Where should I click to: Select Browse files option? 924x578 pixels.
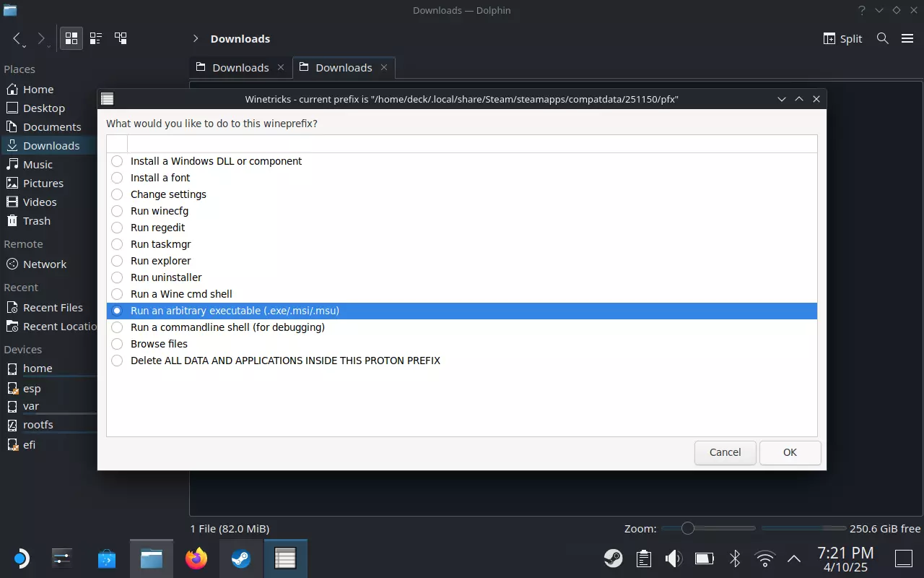point(462,344)
